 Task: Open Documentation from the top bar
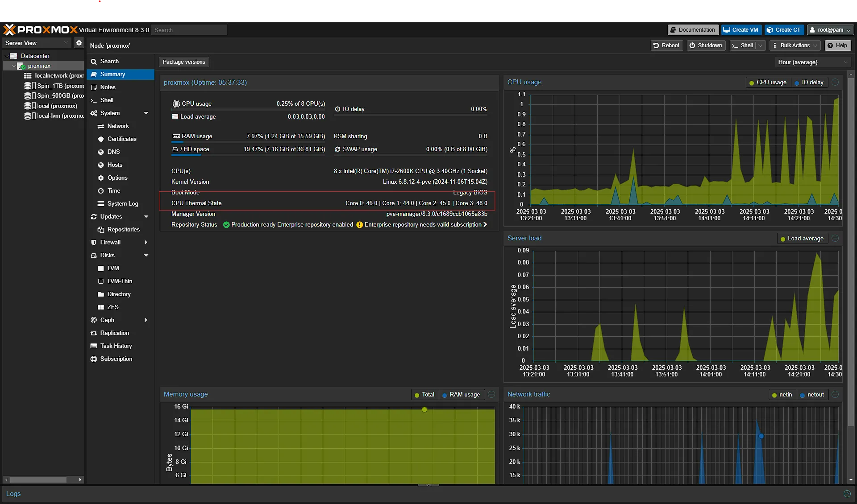pyautogui.click(x=693, y=30)
